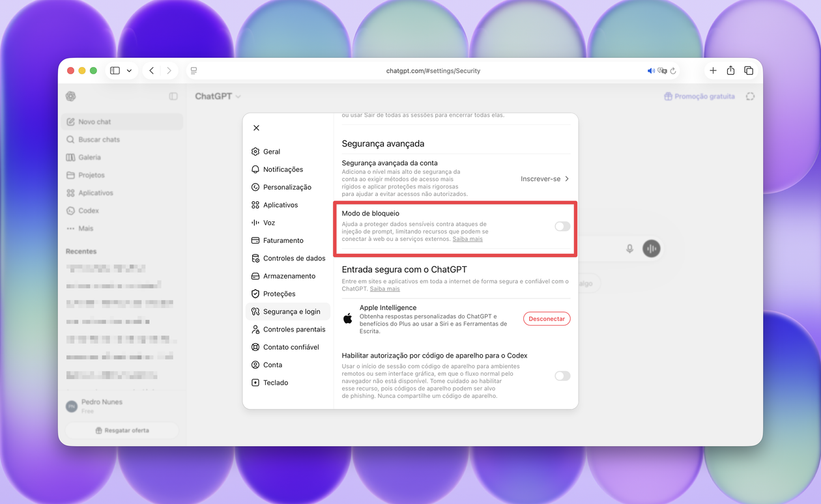Click the ChatGPT logo icon
Screen dimensions: 821x504
[71, 96]
